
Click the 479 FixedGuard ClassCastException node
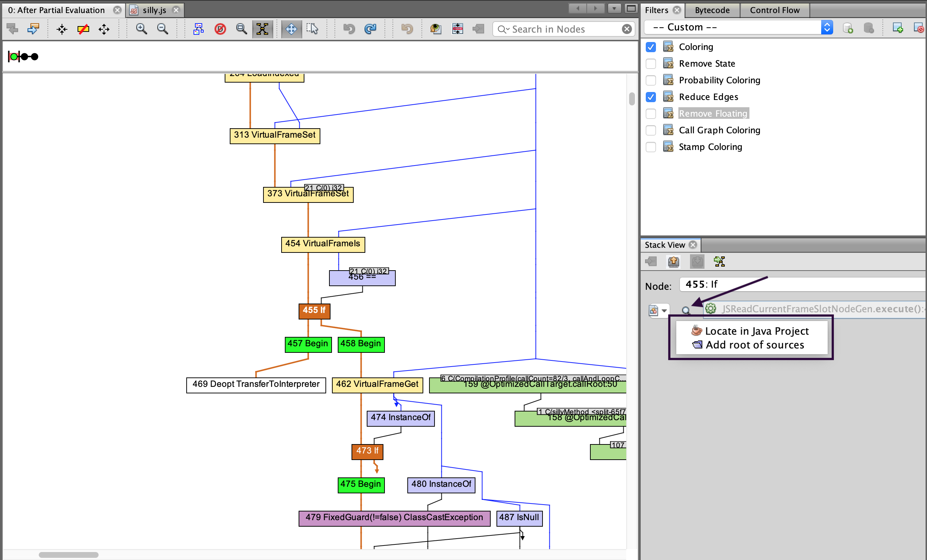(x=394, y=518)
